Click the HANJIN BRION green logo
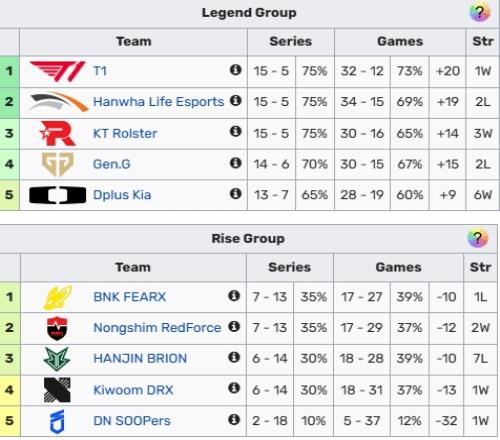The height and width of the screenshot is (440, 500). [x=57, y=359]
